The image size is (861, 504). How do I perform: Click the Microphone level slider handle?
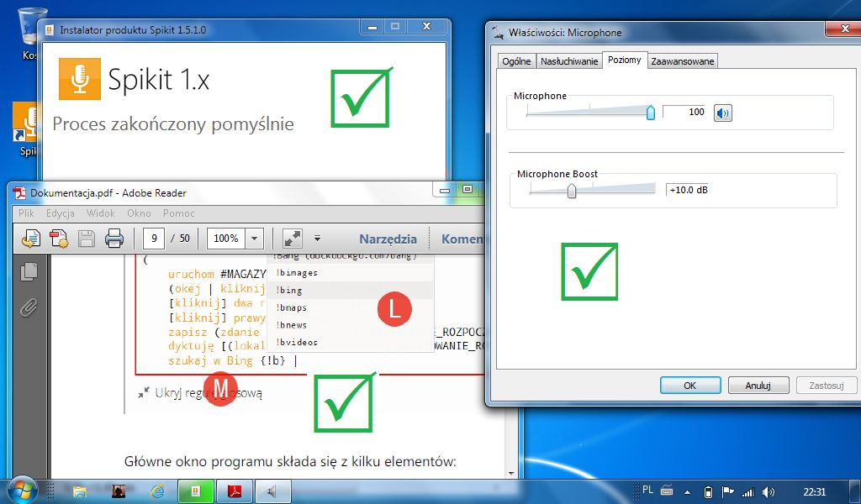651,113
